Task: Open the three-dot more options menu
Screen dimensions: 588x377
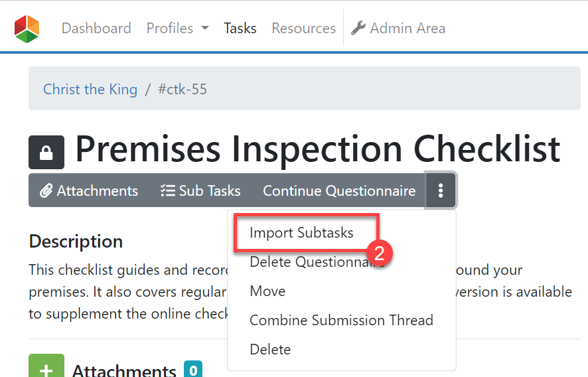Action: coord(441,190)
